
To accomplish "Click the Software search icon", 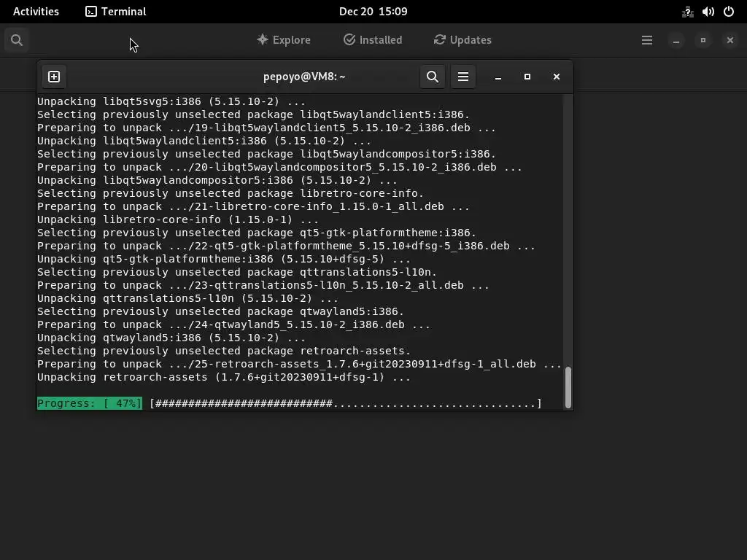I will 17,40.
